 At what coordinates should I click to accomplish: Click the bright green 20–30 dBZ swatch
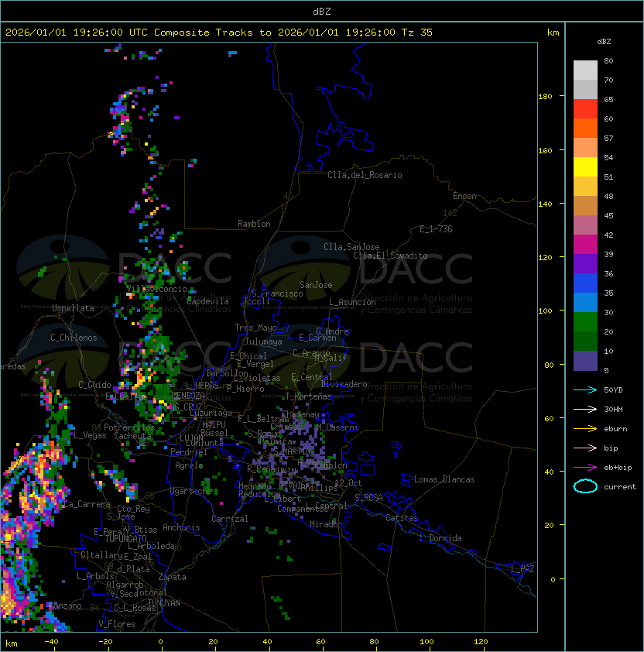coord(585,322)
